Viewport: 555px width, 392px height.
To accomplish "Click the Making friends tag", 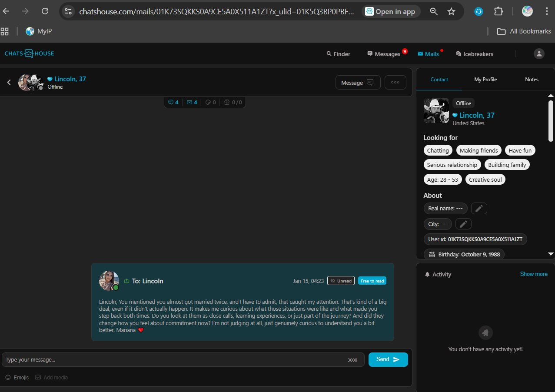I will (479, 150).
